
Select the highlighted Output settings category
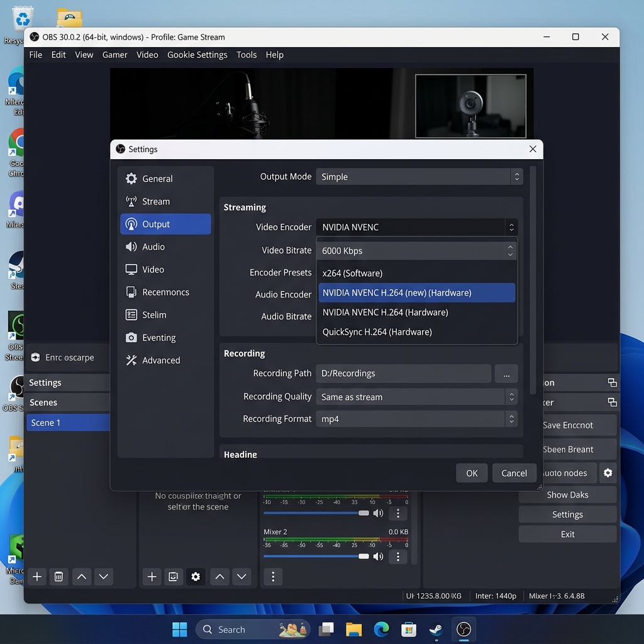coord(165,224)
